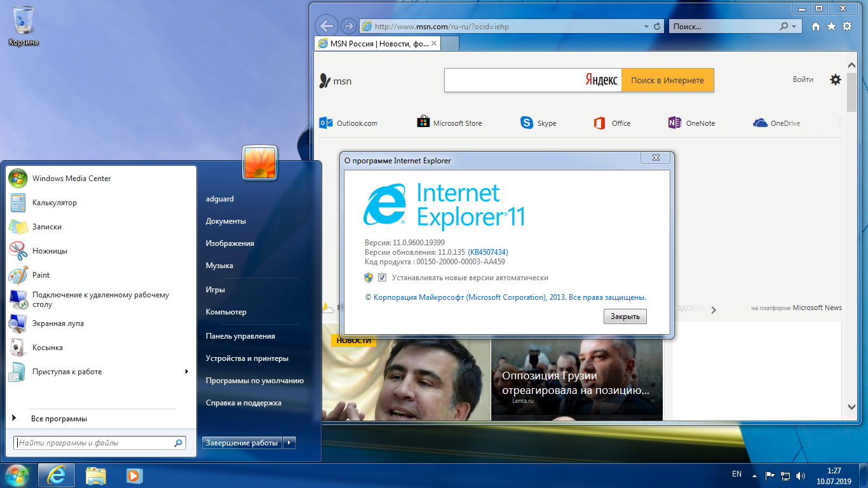Open Подключение к удаленному рабочему столу
Image resolution: width=868 pixels, height=488 pixels.
coord(102,299)
